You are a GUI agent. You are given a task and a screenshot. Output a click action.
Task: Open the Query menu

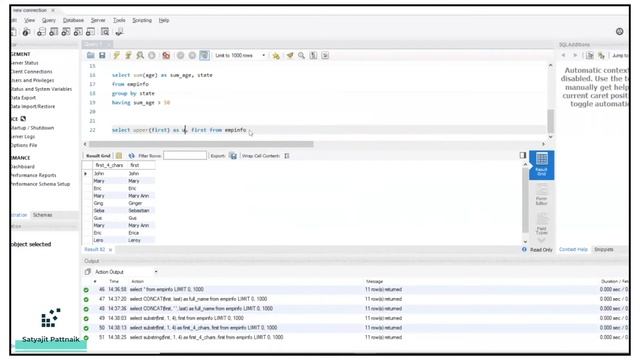pyautogui.click(x=49, y=20)
